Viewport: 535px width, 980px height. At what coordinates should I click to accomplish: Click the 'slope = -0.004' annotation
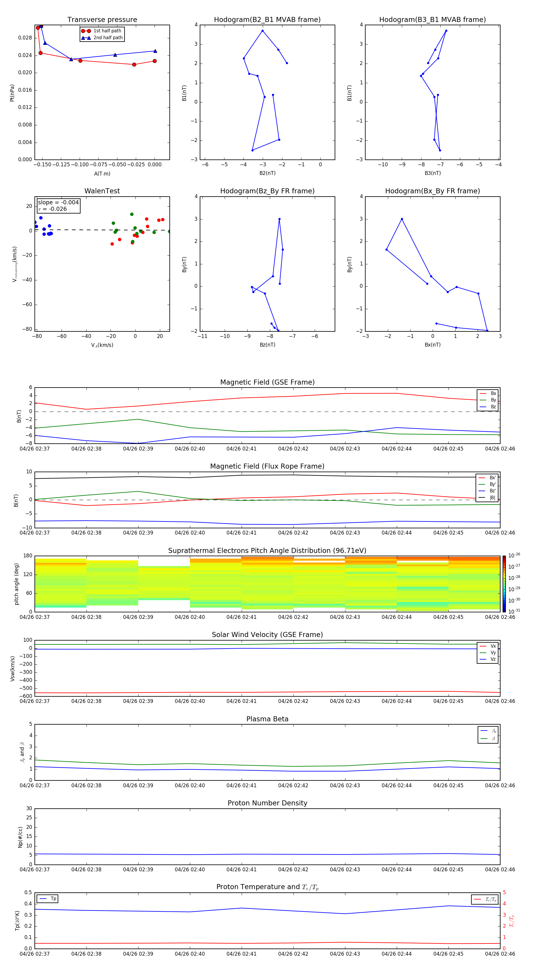click(58, 203)
